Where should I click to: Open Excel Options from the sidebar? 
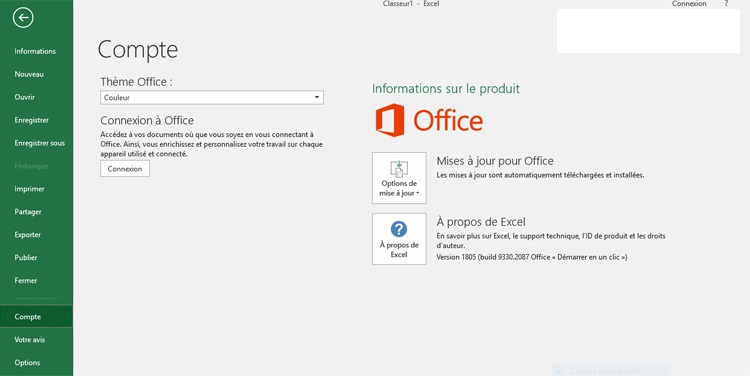[27, 363]
